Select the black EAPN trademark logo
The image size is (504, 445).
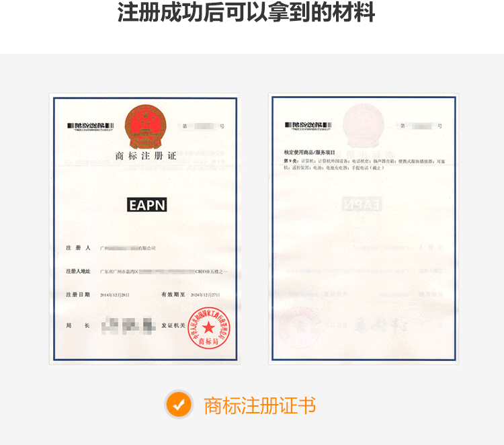pyautogui.click(x=147, y=205)
